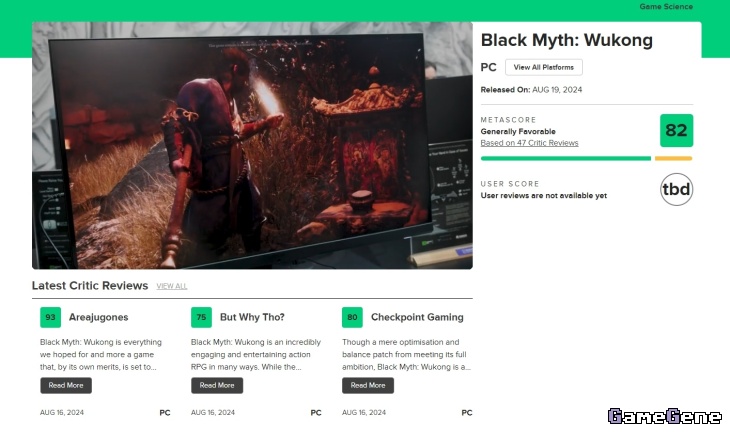Click the 80 score badge for Checkpoint Gaming
This screenshot has height=432, width=730.
coord(352,317)
